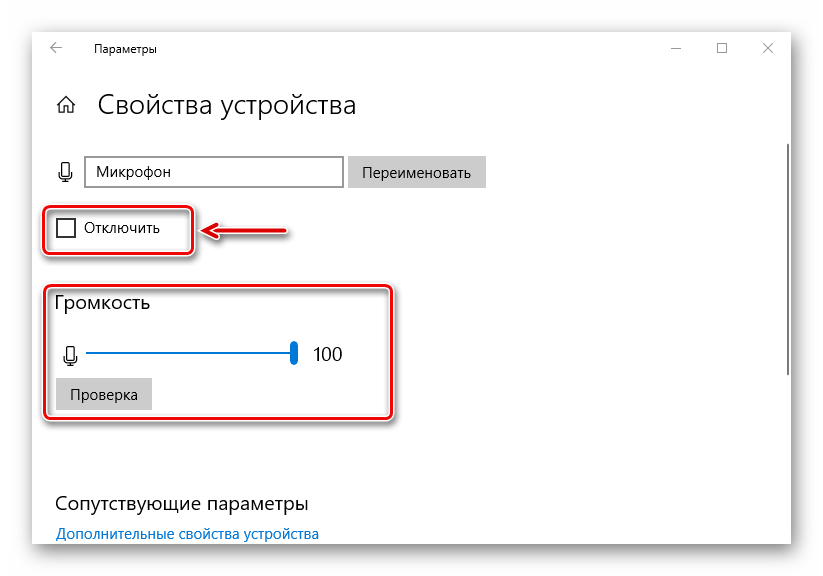This screenshot has height=576, width=823.
Task: Minimize the Параметры window
Action: (x=676, y=48)
